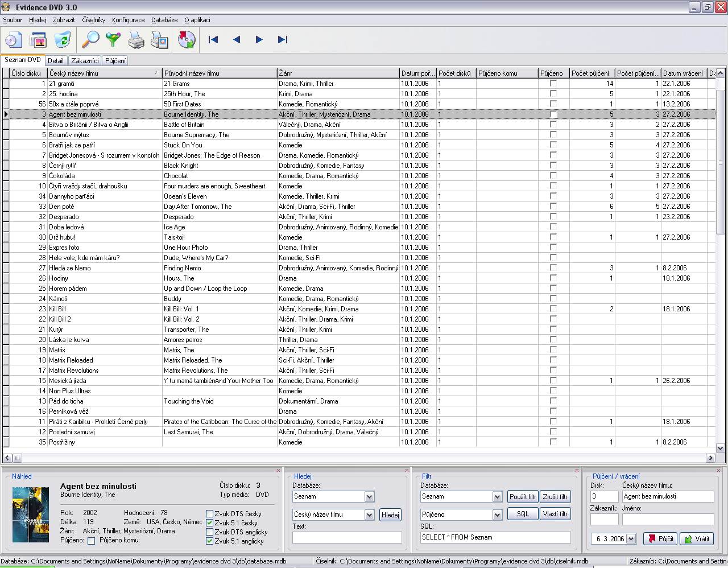Click the printer icon in toolbar
Screen dimensions: 728x568
136,40
